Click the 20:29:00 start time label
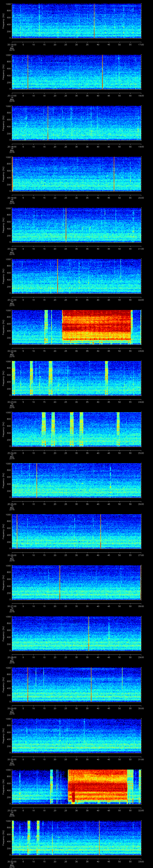Screen dimensions: 153x868 pyautogui.click(x=12, y=708)
